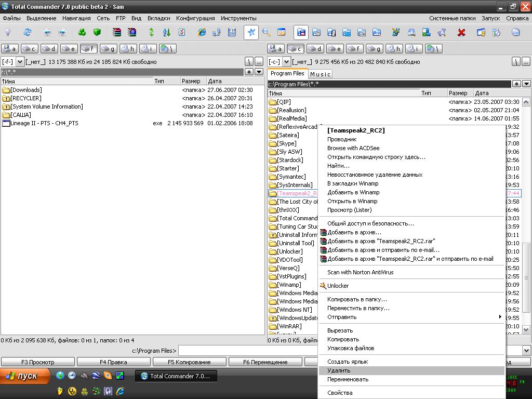Choose Browse with ACDSee

click(411, 148)
